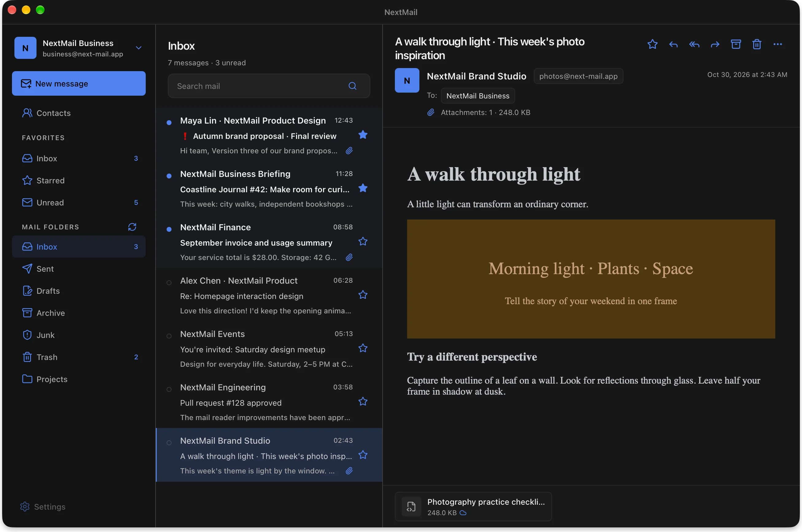Click the cloud icon on the attachment
802x532 pixels.
tap(463, 513)
